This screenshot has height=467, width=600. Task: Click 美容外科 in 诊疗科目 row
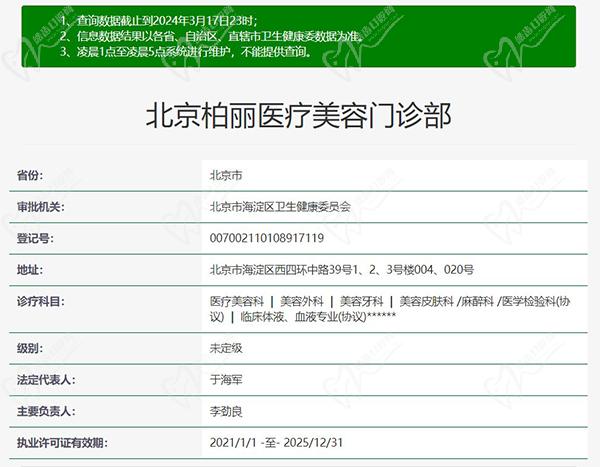pos(302,301)
